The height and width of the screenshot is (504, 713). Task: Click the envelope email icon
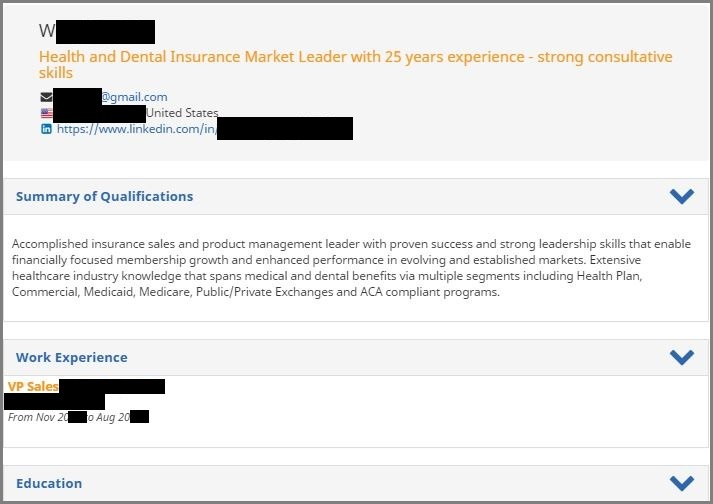tap(46, 97)
